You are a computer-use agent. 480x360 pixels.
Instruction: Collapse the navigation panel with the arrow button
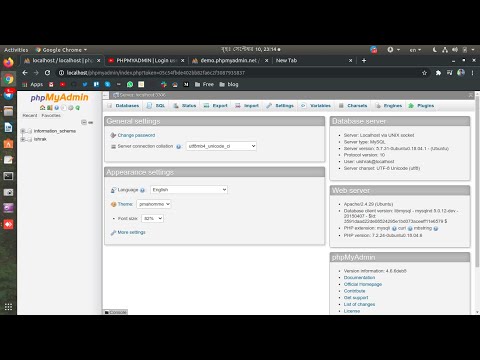click(105, 95)
